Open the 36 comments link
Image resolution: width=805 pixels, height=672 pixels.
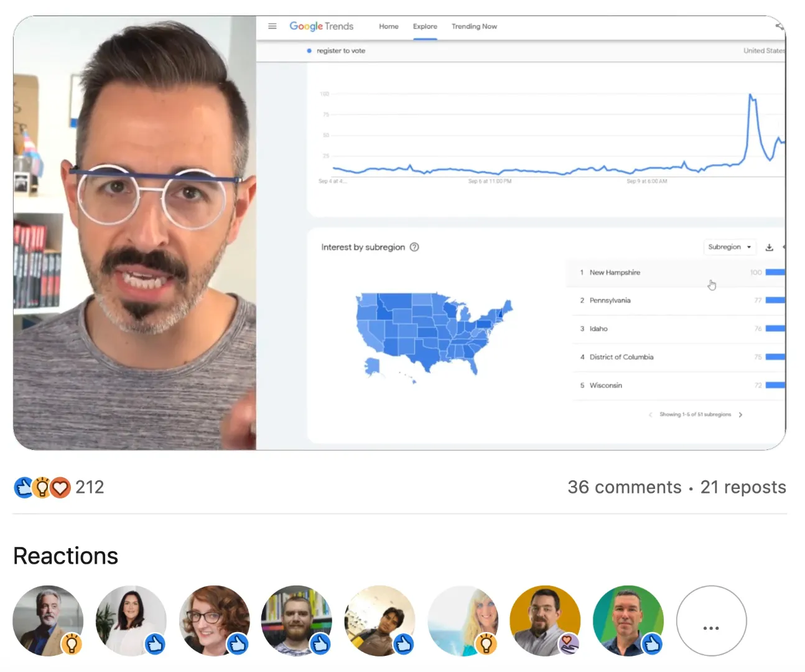coord(624,487)
